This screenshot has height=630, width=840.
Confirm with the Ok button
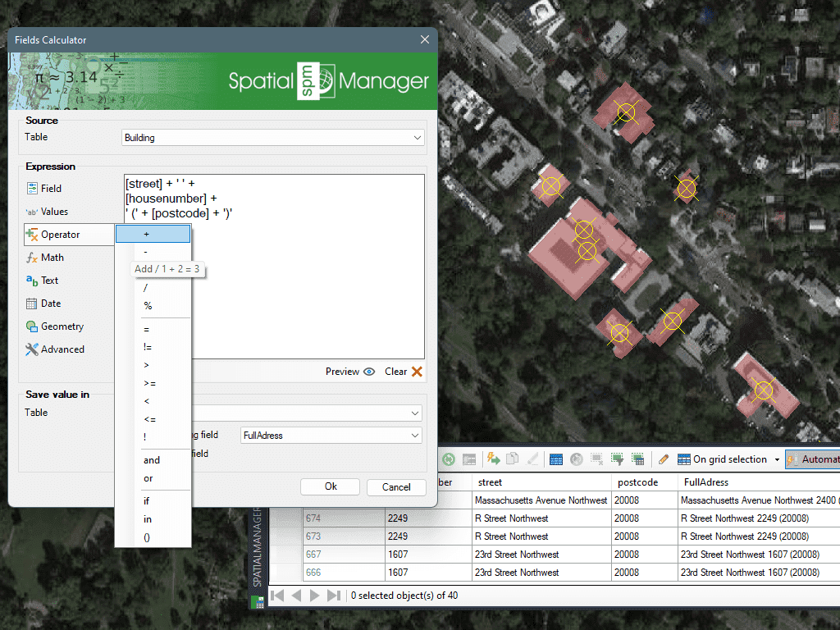[x=331, y=486]
